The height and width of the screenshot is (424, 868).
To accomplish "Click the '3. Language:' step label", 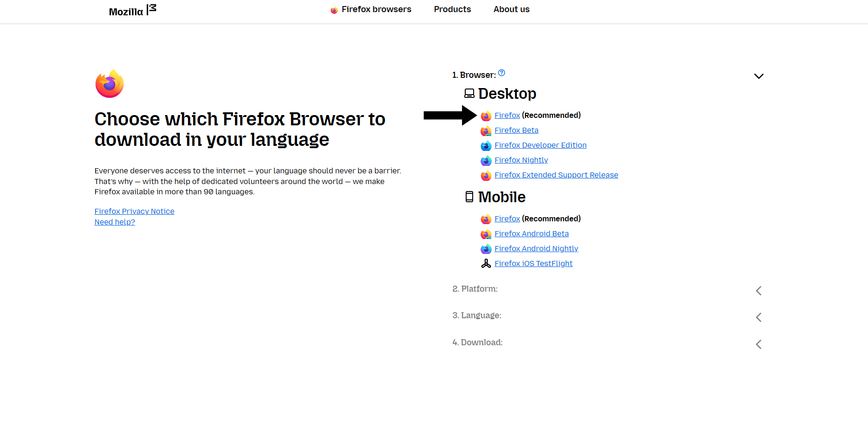I will pos(477,315).
